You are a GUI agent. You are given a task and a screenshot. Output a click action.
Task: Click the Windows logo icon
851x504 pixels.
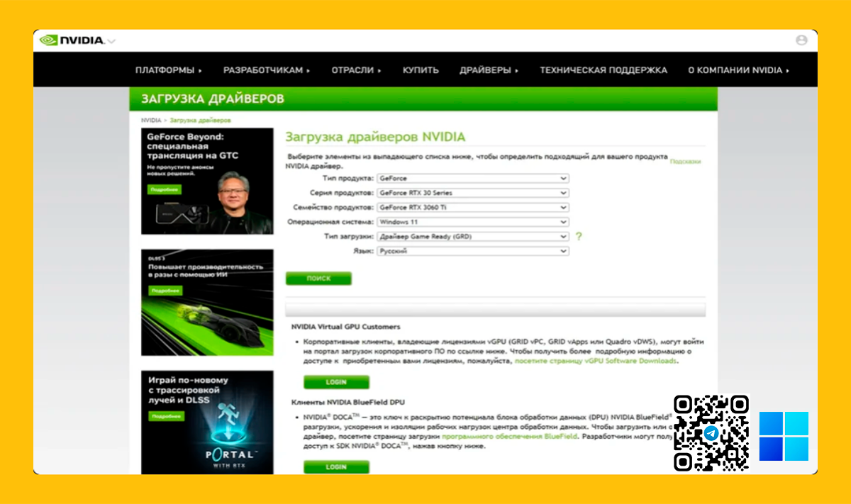tap(784, 436)
